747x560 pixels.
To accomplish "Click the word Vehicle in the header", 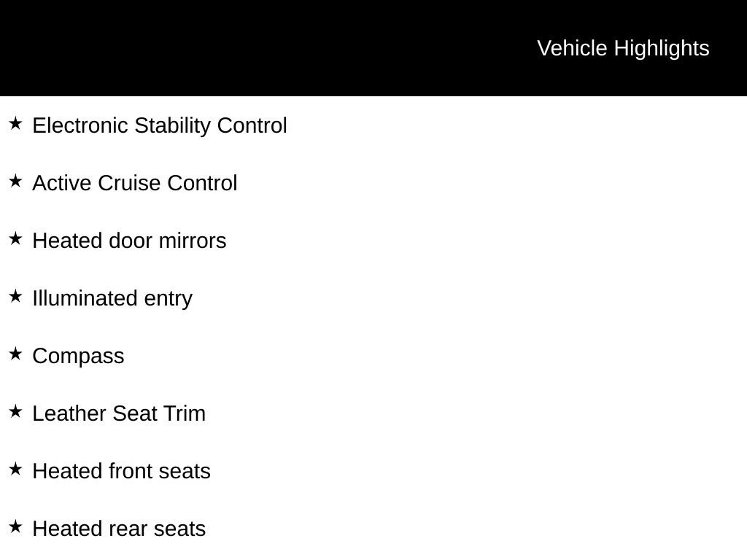I will [572, 49].
